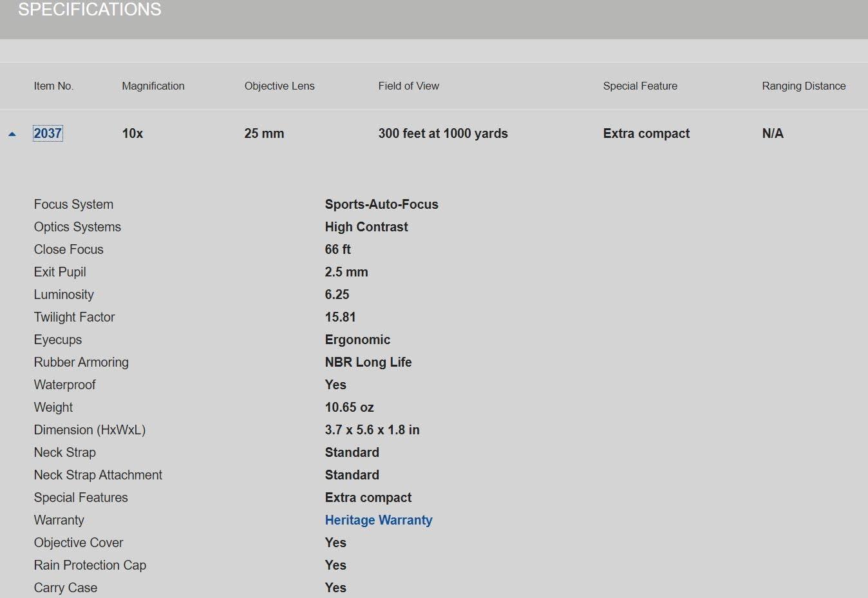Open the item number 2037 link
The height and width of the screenshot is (598, 868).
pyautogui.click(x=48, y=133)
